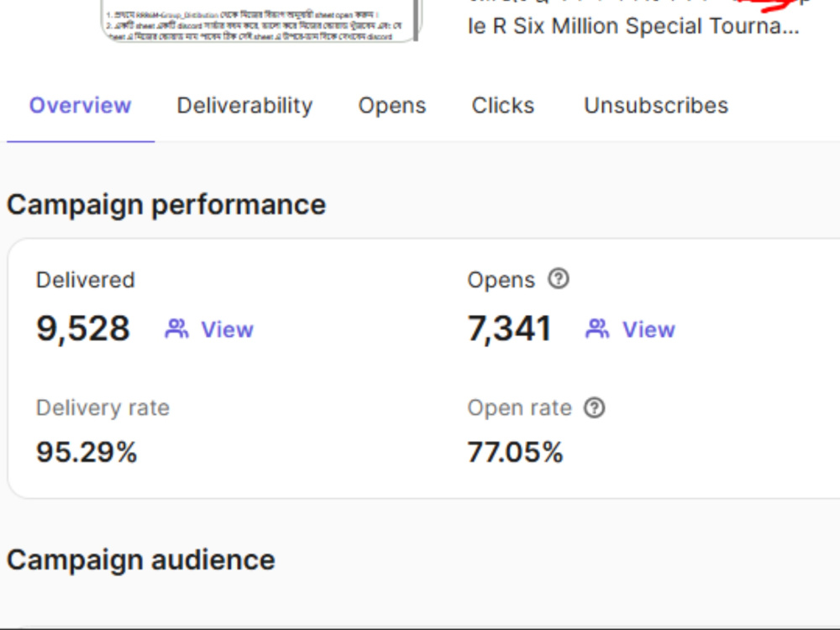This screenshot has width=840, height=630.
Task: Click people icon next to Delivered count
Action: coord(176,329)
